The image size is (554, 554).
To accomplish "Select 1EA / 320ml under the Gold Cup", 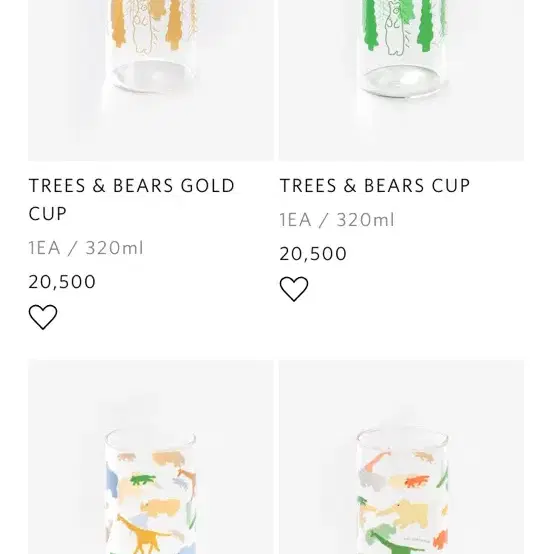I will (x=86, y=248).
